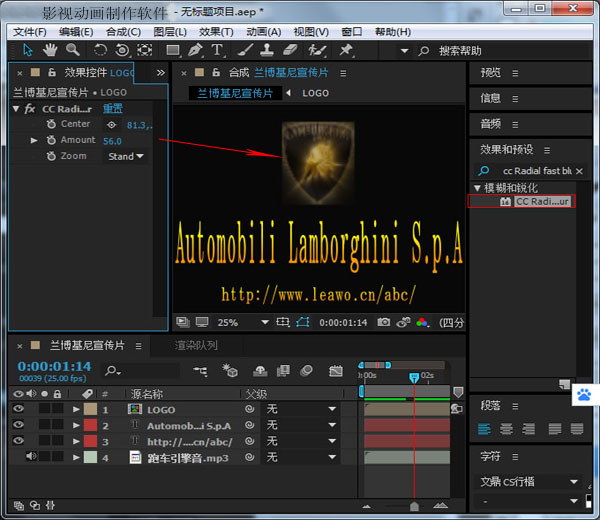Collapse the CC Radi...r effect triangle
The width and height of the screenshot is (600, 520).
pos(16,109)
